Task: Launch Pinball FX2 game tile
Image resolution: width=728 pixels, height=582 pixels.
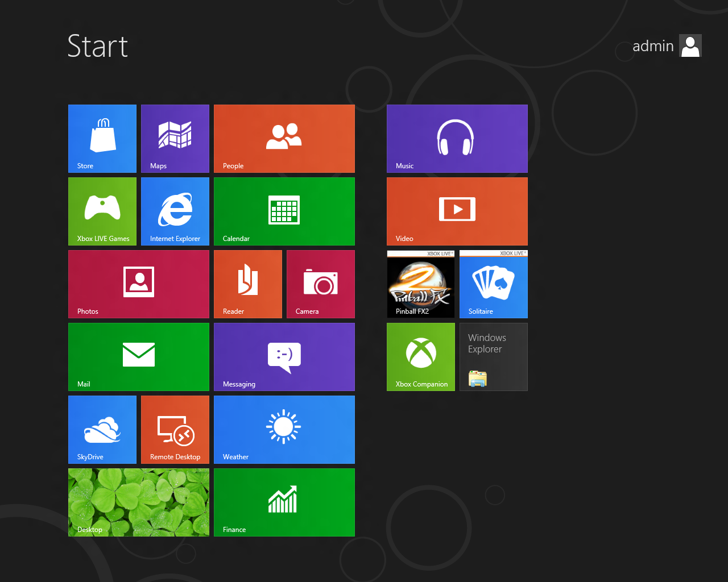Action: click(421, 284)
